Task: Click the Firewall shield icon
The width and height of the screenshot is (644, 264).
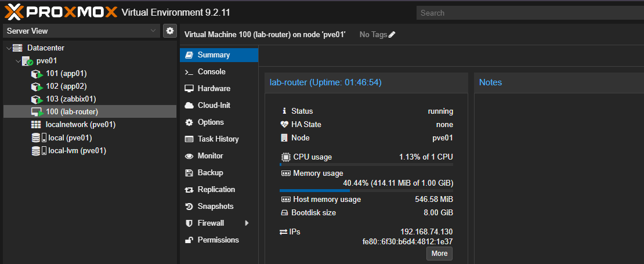Action: [189, 223]
